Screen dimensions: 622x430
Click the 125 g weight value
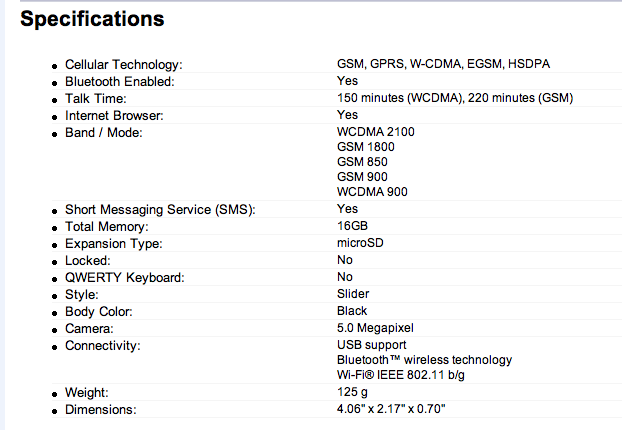click(x=352, y=392)
